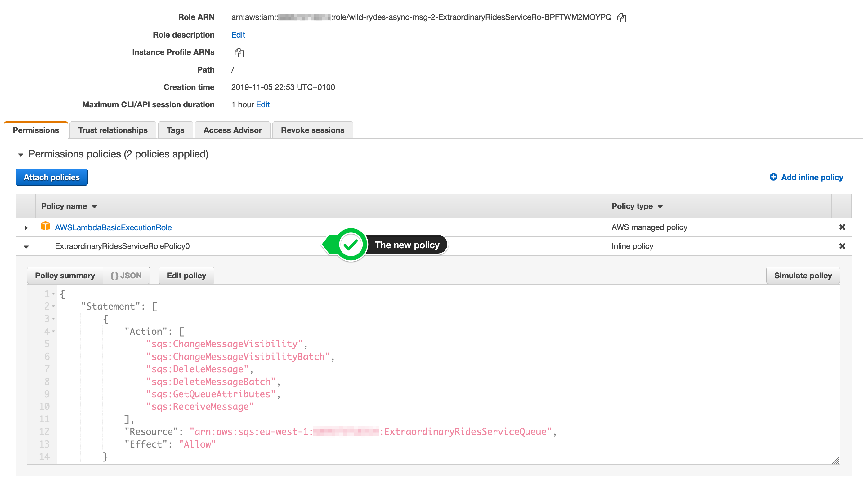
Task: Sort by Policy name column
Action: [x=69, y=206]
